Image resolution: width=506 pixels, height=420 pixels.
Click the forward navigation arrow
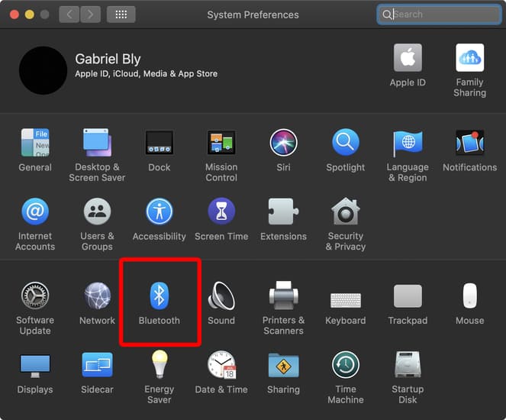pos(90,15)
